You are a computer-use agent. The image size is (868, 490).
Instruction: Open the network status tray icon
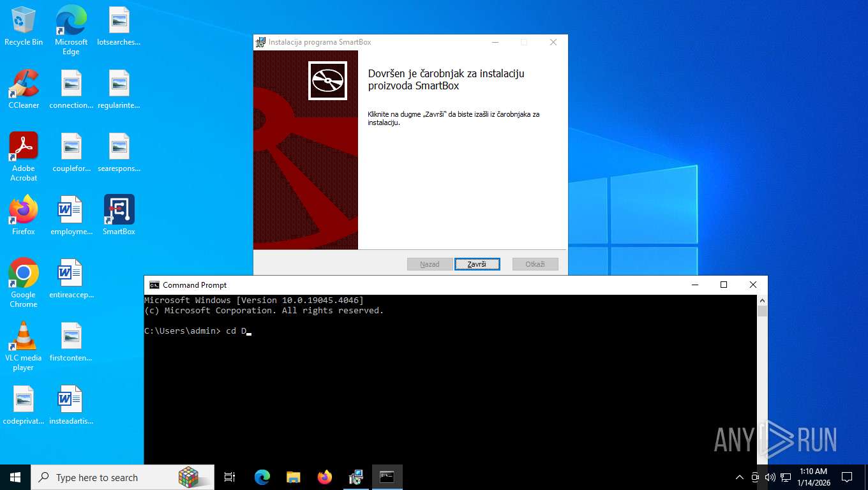786,477
